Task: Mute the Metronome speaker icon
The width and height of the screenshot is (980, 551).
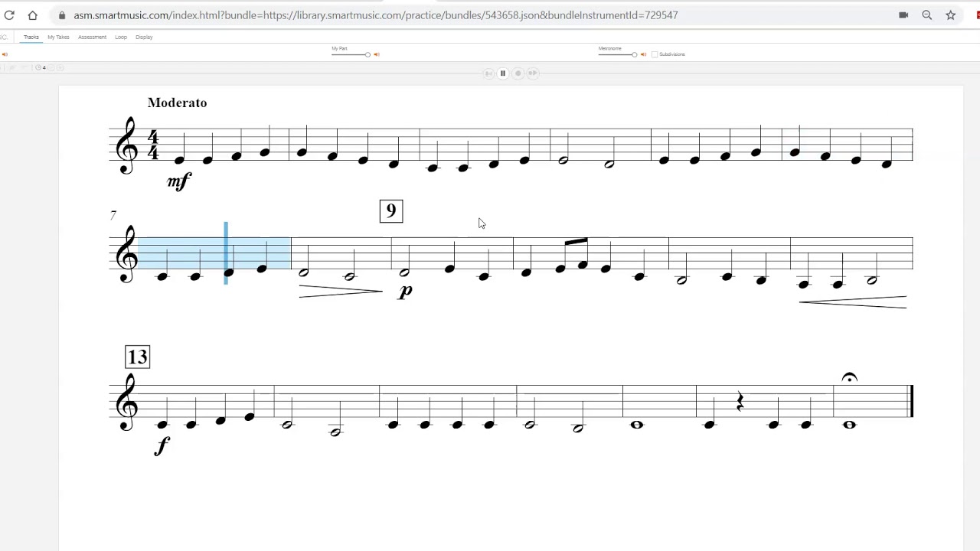Action: 643,54
